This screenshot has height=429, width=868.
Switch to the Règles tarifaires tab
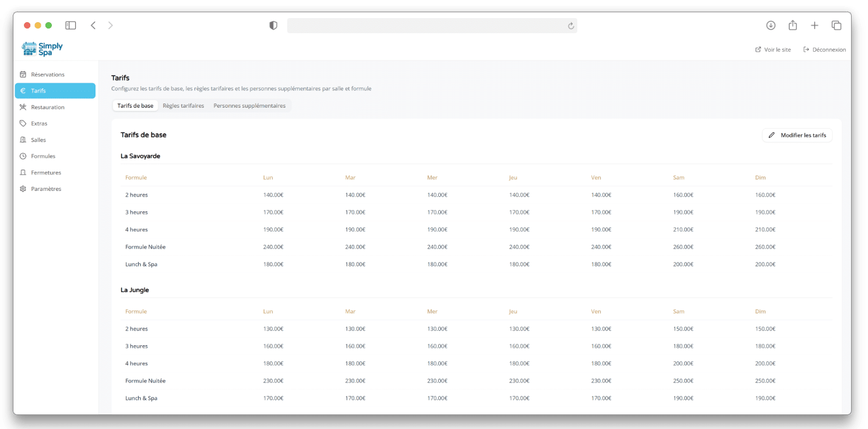coord(184,106)
